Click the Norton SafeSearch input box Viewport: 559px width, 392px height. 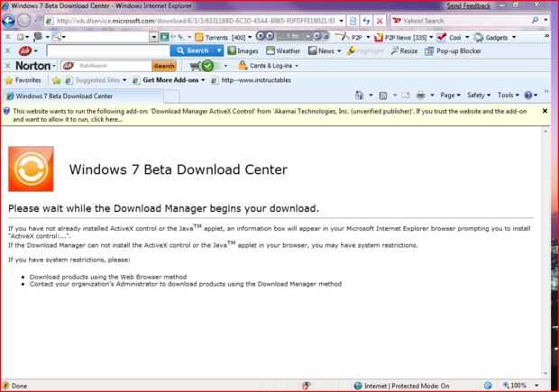(106, 66)
